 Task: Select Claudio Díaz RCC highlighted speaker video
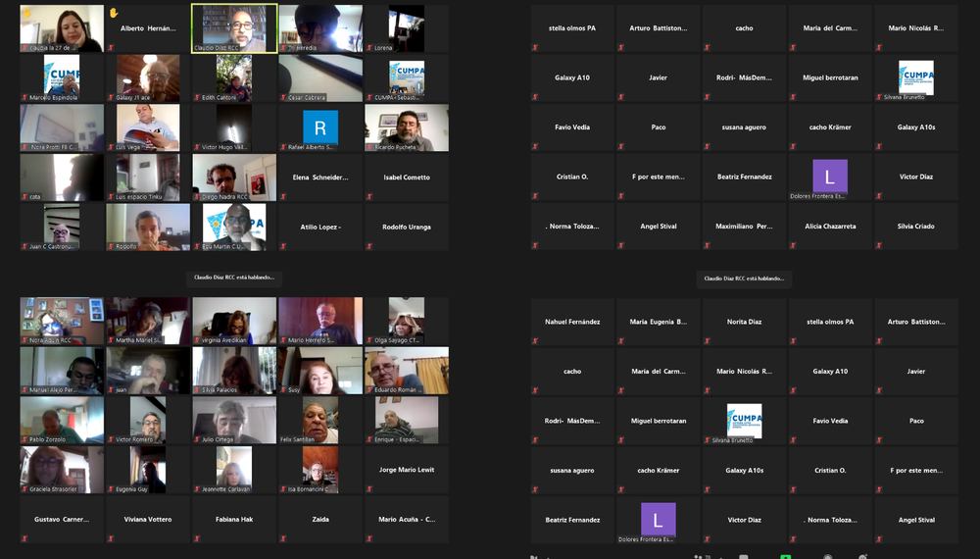[234, 28]
